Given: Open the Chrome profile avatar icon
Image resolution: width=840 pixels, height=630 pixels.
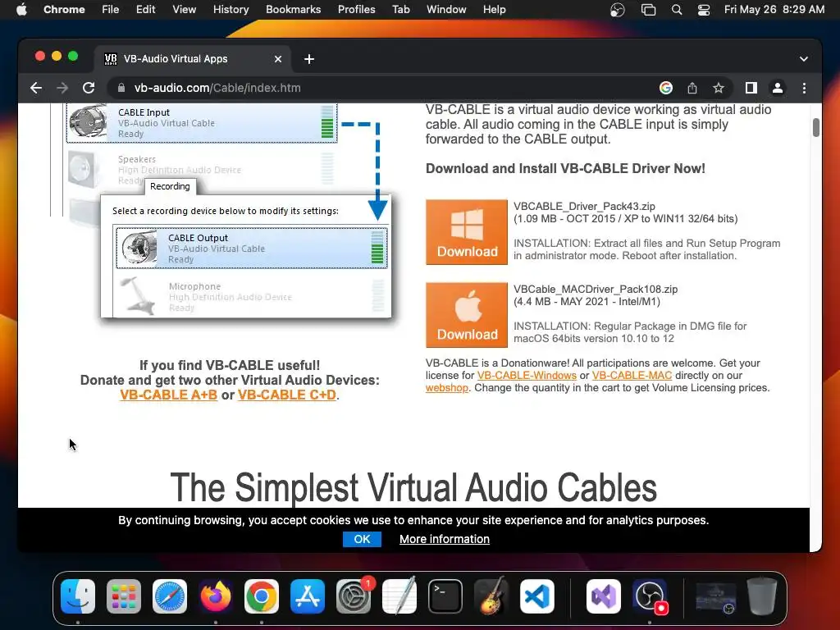Looking at the screenshot, I should 778,88.
